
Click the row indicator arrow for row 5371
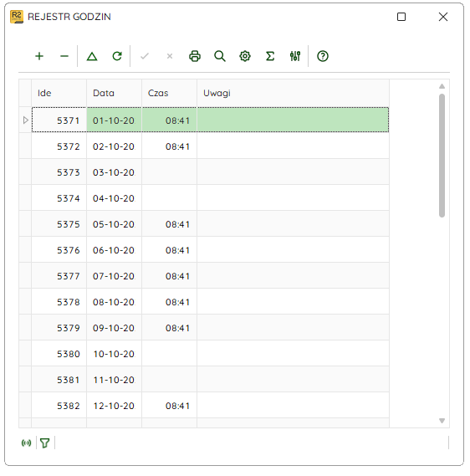click(x=25, y=120)
